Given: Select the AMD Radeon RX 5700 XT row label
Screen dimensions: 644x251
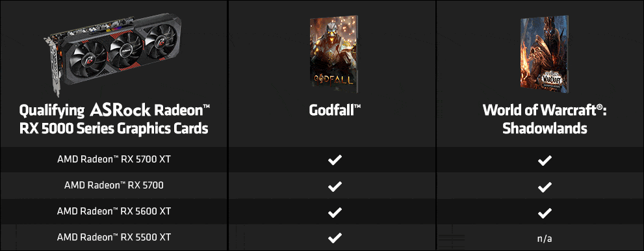Looking at the screenshot, I should pos(114,159).
